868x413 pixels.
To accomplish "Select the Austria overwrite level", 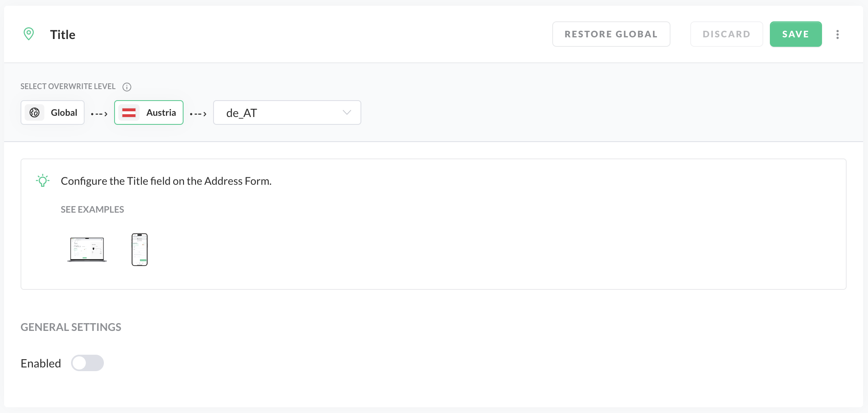I will click(x=149, y=112).
